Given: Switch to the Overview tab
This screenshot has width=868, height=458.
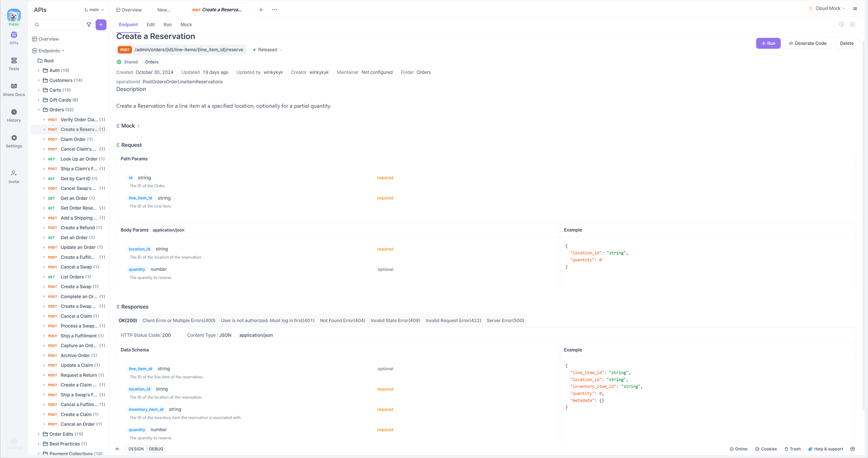Looking at the screenshot, I should [x=129, y=10].
